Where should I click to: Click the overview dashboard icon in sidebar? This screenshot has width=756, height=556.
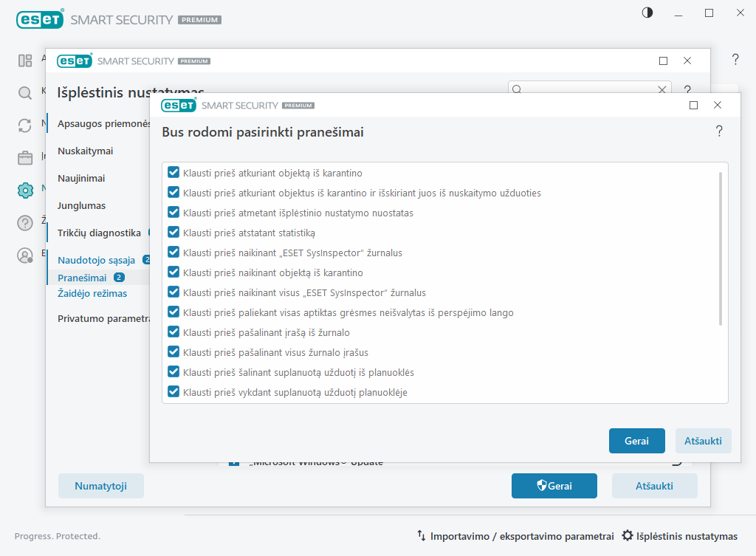tap(25, 61)
